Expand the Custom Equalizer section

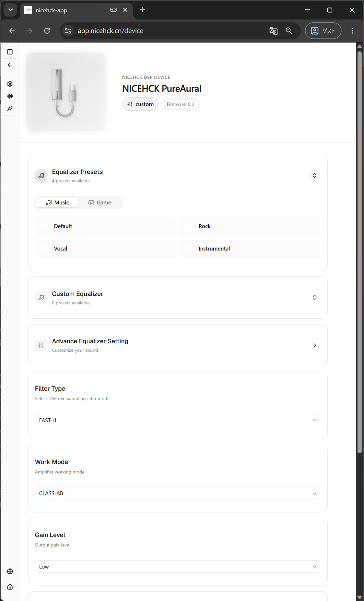pyautogui.click(x=315, y=298)
